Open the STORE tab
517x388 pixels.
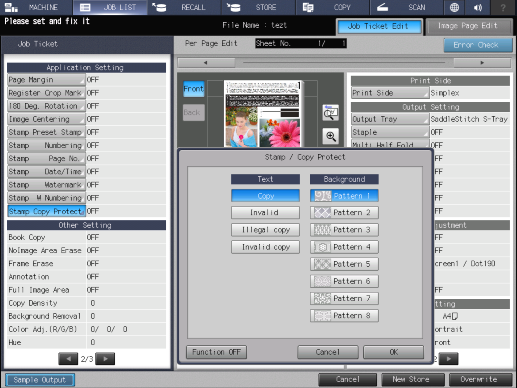258,7
